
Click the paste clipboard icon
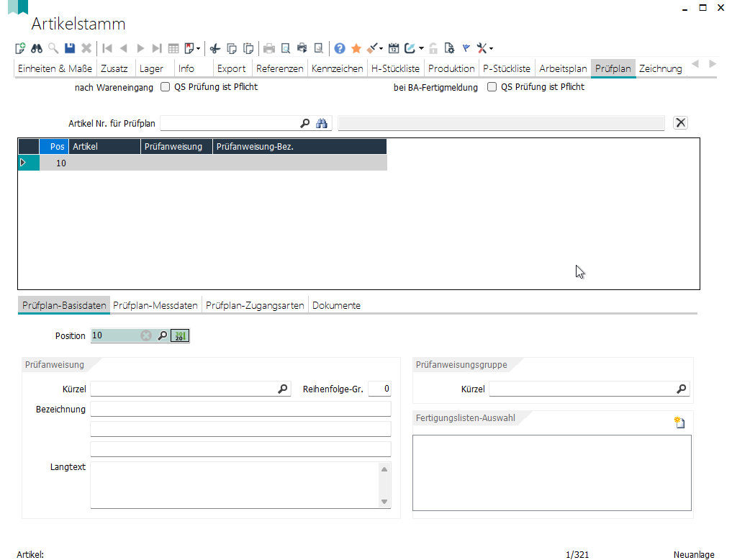tap(249, 48)
